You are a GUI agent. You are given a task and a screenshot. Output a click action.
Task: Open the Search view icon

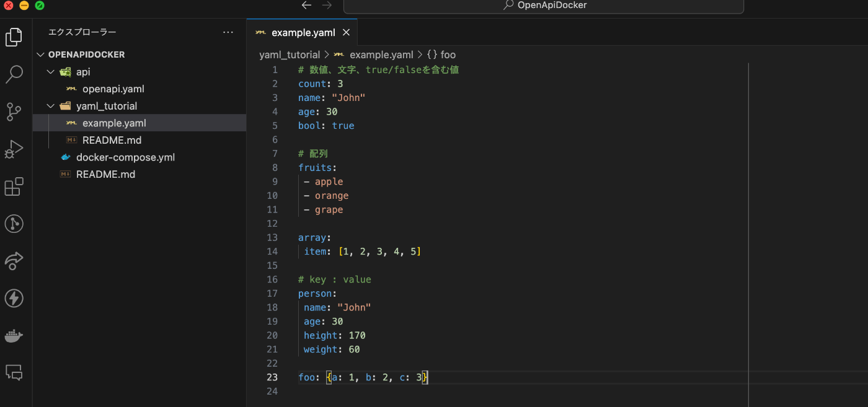tap(14, 74)
